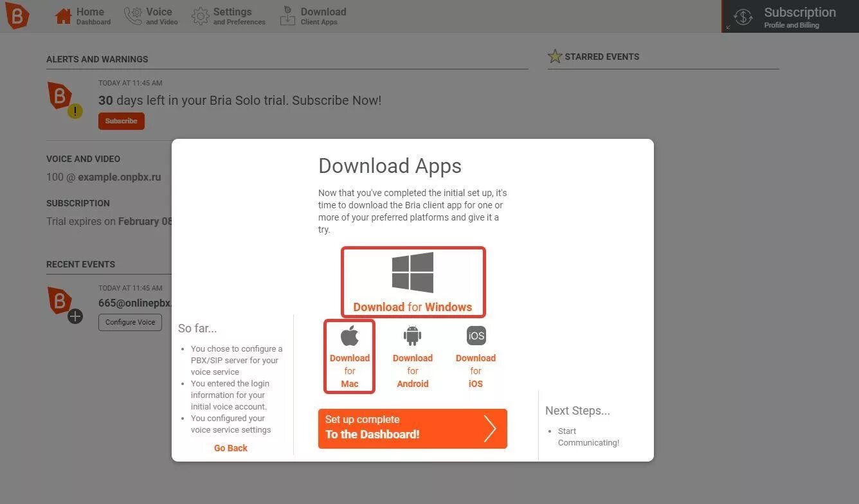This screenshot has width=859, height=504.
Task: Click Set up complete To the Dashboard
Action: coord(413,428)
